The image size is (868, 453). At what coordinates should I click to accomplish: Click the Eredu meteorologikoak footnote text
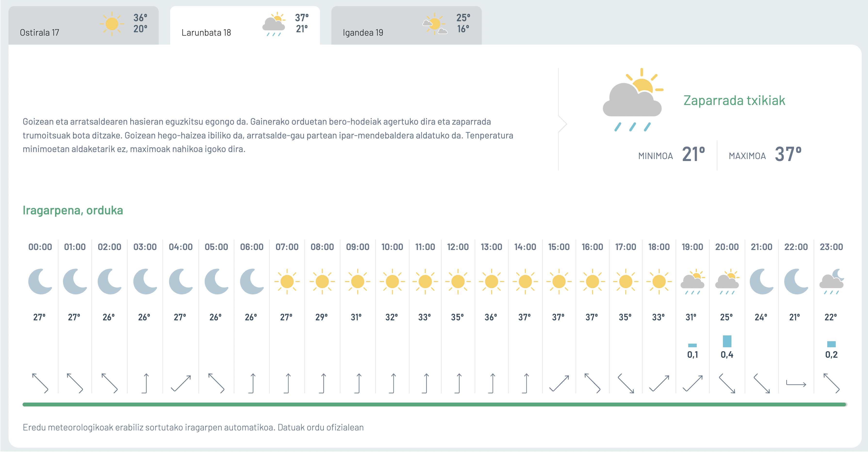pos(193,427)
